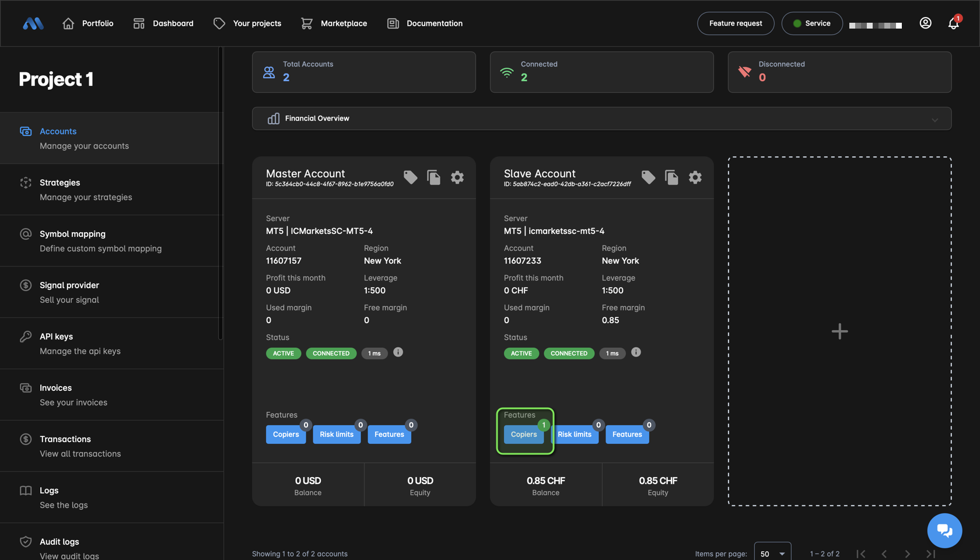Open the live chat bubble
The height and width of the screenshot is (560, 980).
pyautogui.click(x=944, y=530)
